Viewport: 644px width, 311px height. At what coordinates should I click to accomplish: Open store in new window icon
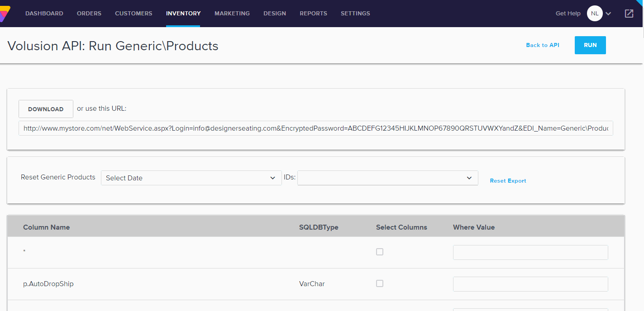[x=629, y=14]
